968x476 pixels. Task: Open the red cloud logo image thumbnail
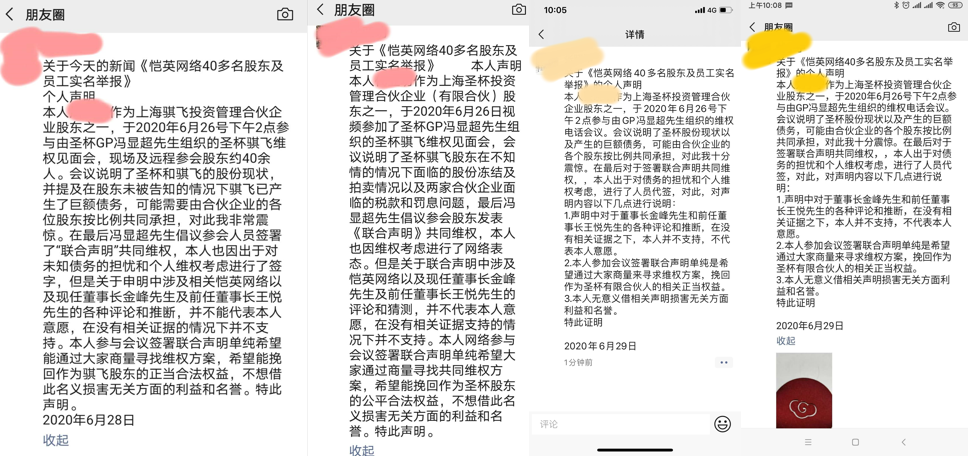804,390
